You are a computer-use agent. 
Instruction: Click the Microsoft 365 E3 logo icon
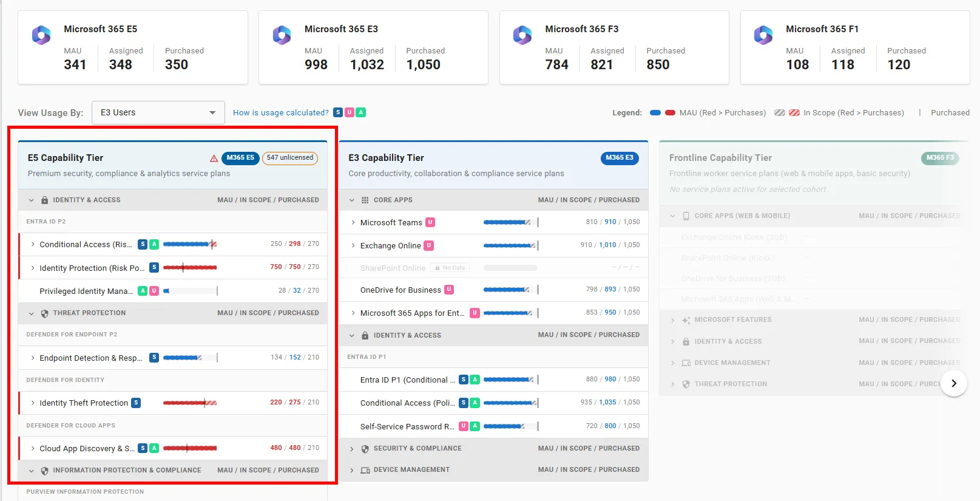click(282, 35)
